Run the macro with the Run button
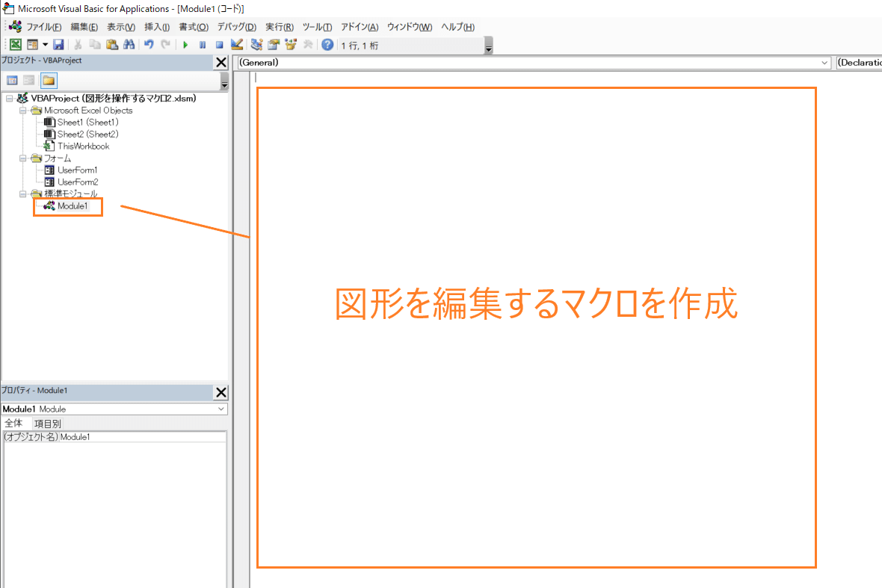 click(x=185, y=44)
